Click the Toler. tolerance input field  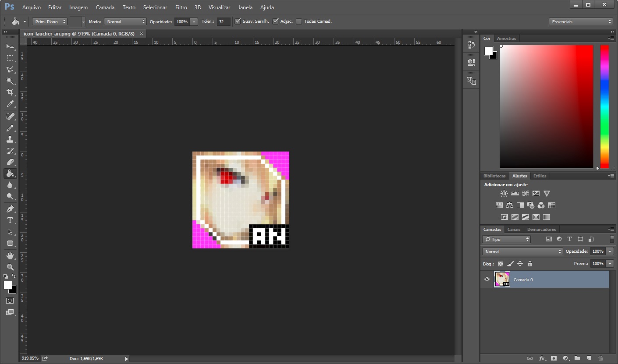tap(224, 21)
